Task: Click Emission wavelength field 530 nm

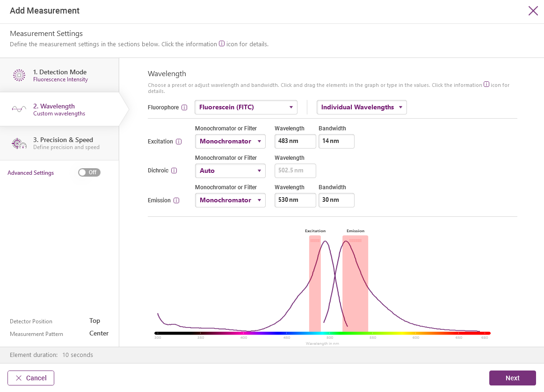Action: pyautogui.click(x=295, y=200)
